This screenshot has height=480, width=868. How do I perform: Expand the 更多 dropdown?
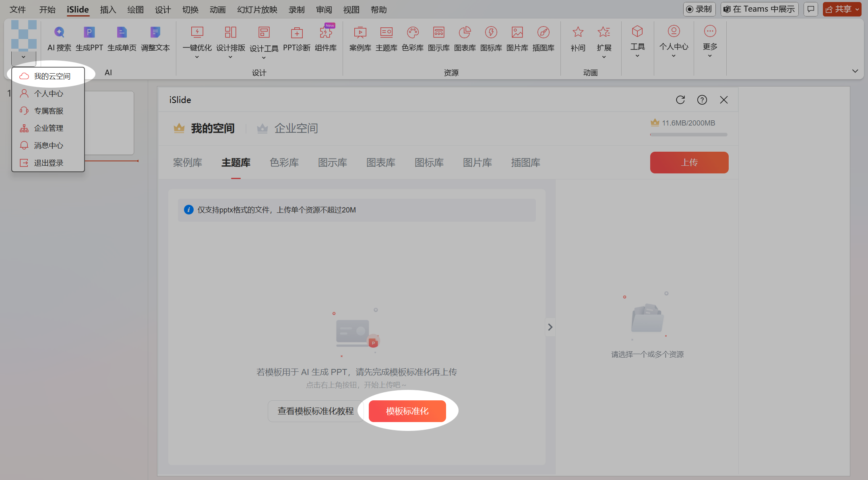coord(710,56)
